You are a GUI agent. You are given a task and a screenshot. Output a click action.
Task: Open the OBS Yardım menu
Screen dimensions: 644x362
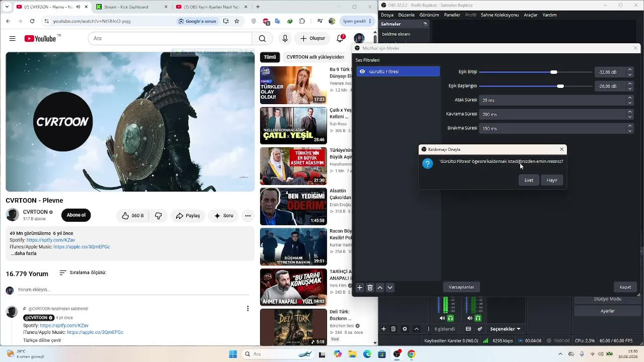pos(549,15)
